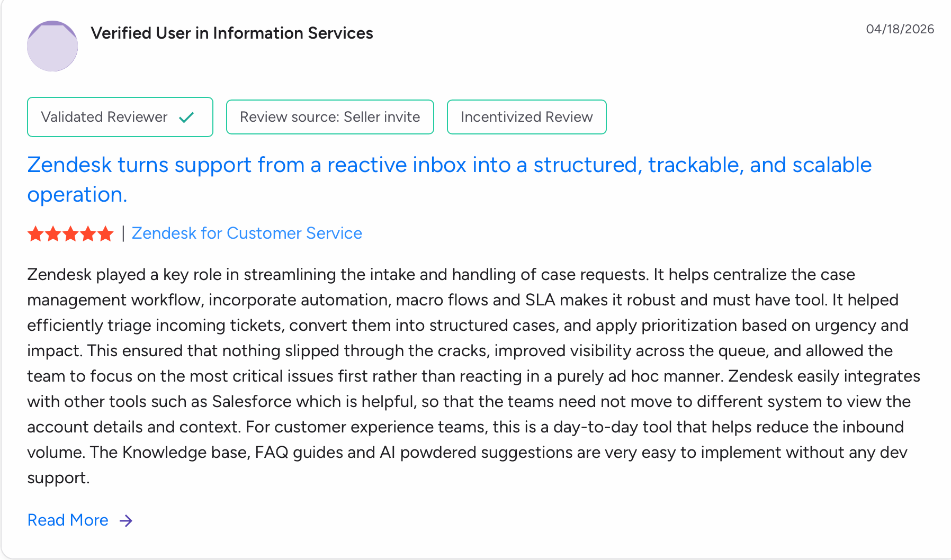Open the review title starting 'Zendesk turns support'

click(449, 165)
